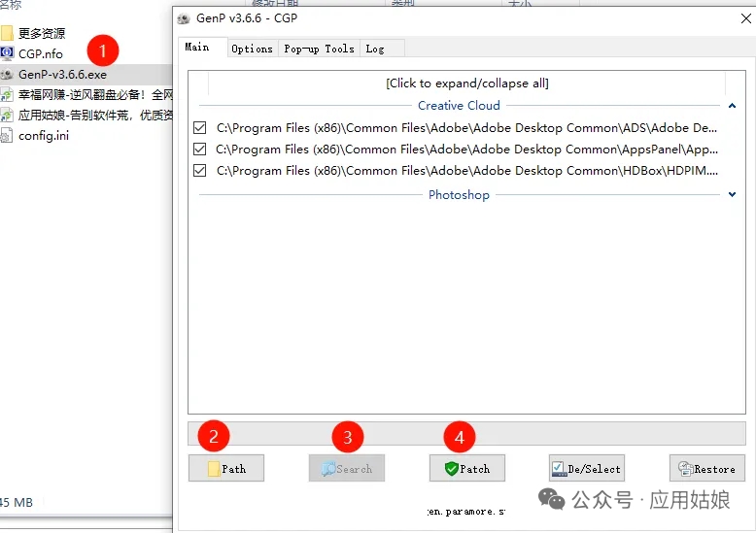Expand the Photoshop section chevron

point(732,195)
